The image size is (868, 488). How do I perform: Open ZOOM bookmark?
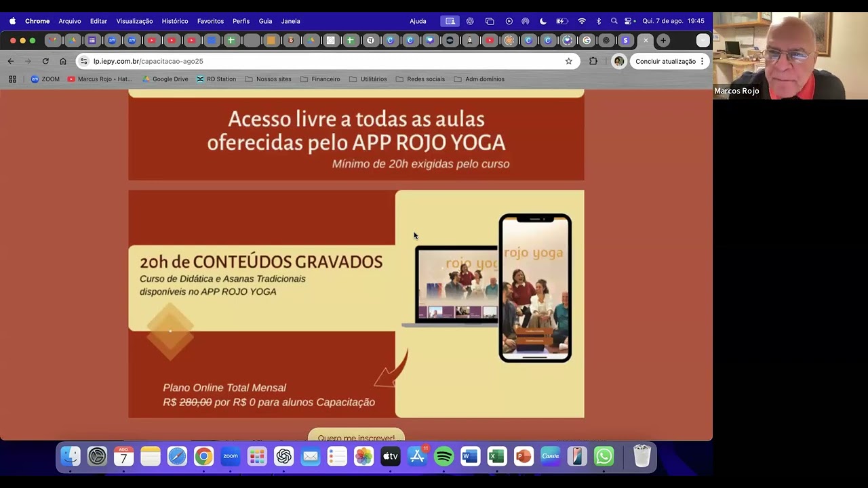[45, 79]
